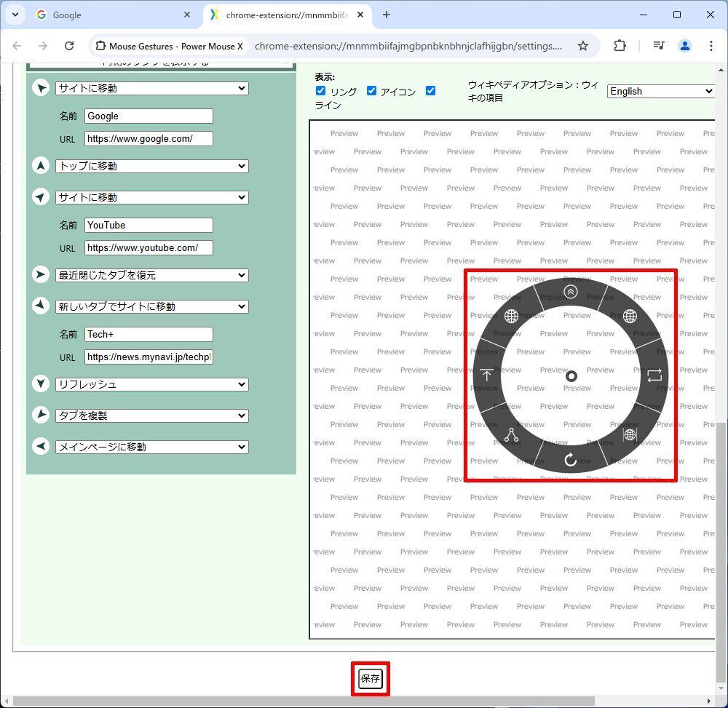The height and width of the screenshot is (708, 728).
Task: Click the double-chevron up icon in preview ring
Action: tap(571, 291)
